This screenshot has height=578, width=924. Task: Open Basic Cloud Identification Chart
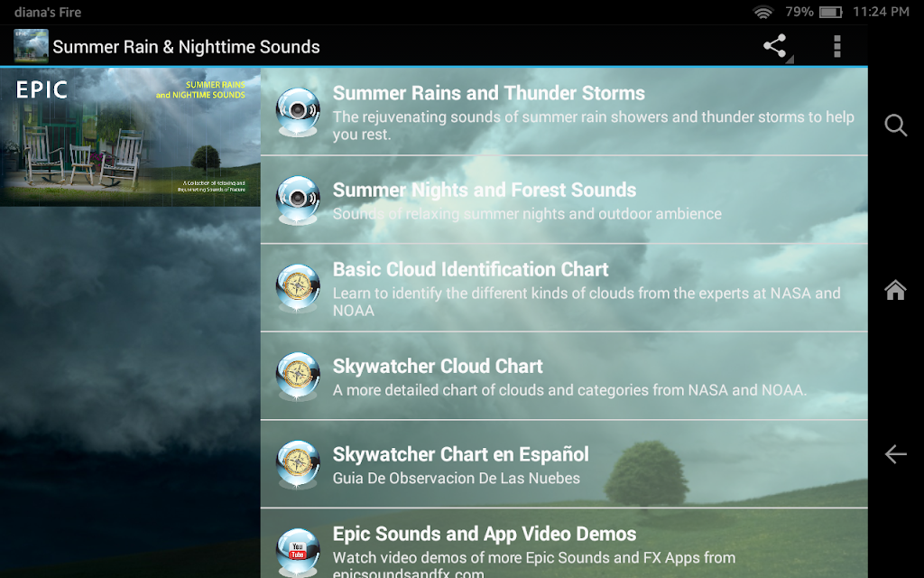pyautogui.click(x=564, y=288)
